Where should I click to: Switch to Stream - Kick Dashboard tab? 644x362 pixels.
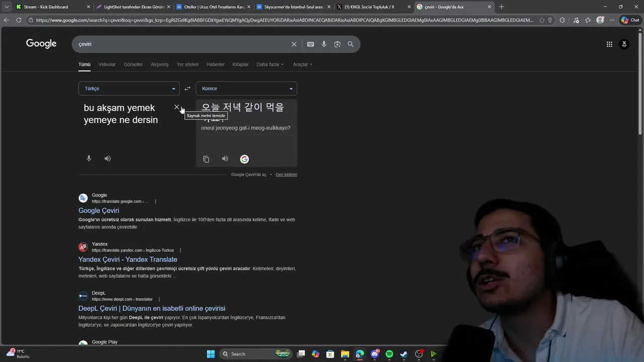point(53,7)
